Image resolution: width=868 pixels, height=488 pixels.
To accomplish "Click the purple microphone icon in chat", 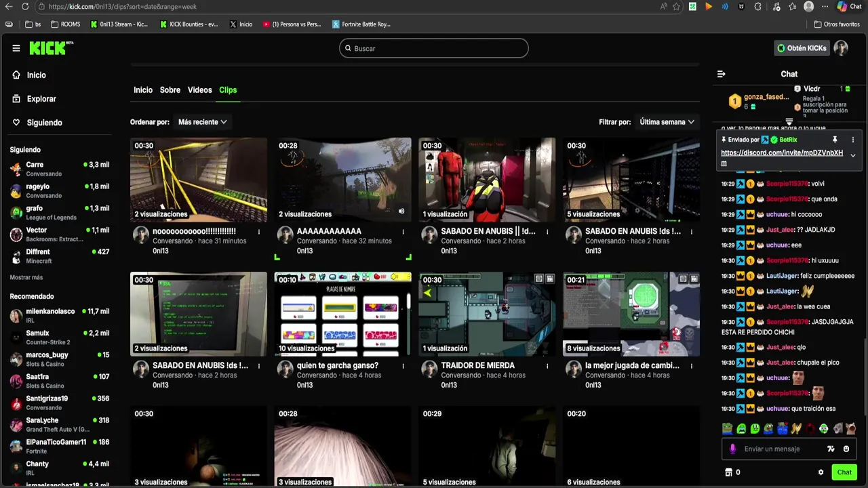I will pos(732,449).
